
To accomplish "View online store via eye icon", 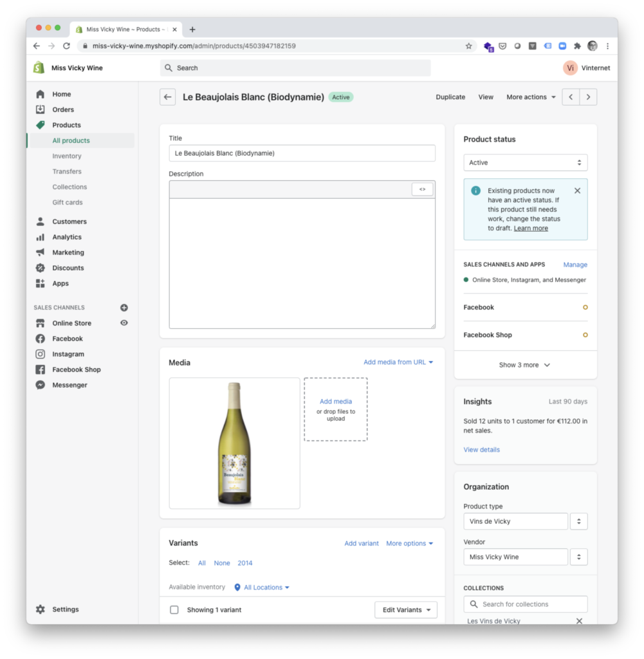I will coord(124,323).
